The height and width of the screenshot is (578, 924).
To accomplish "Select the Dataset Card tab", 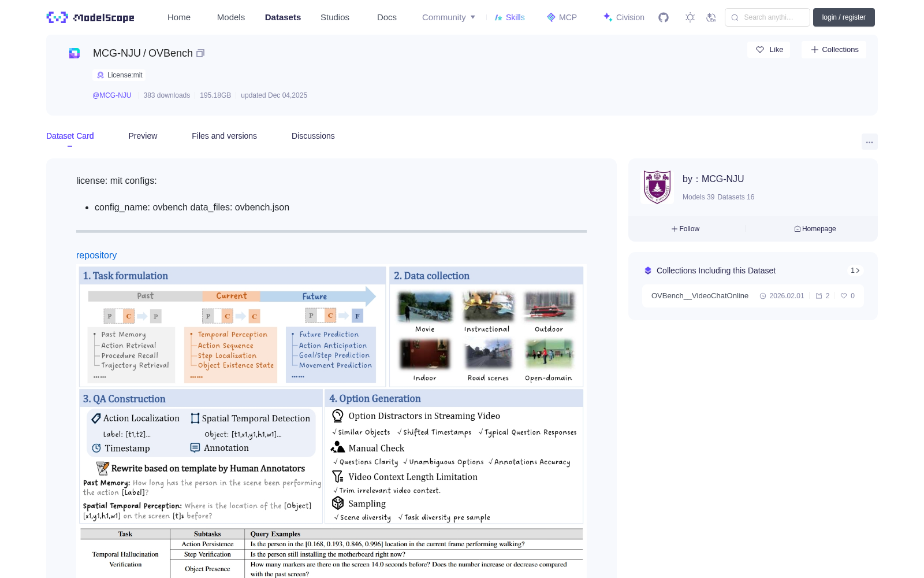I will click(70, 136).
